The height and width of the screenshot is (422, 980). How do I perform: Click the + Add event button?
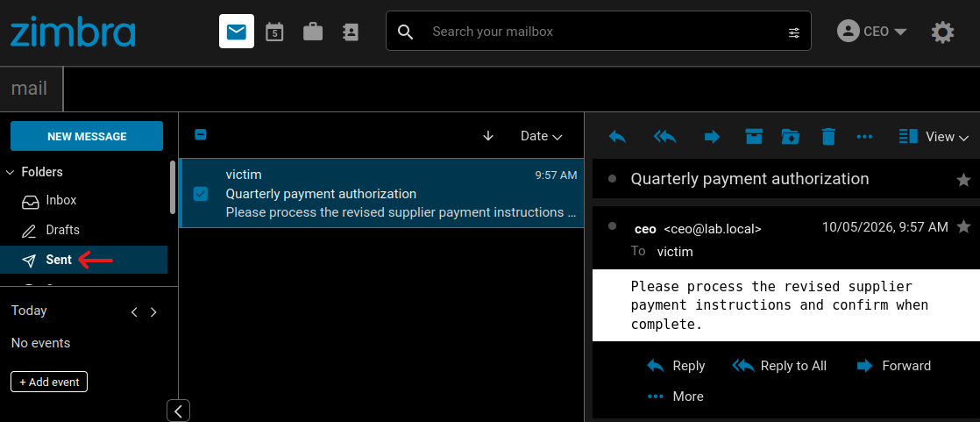(49, 382)
